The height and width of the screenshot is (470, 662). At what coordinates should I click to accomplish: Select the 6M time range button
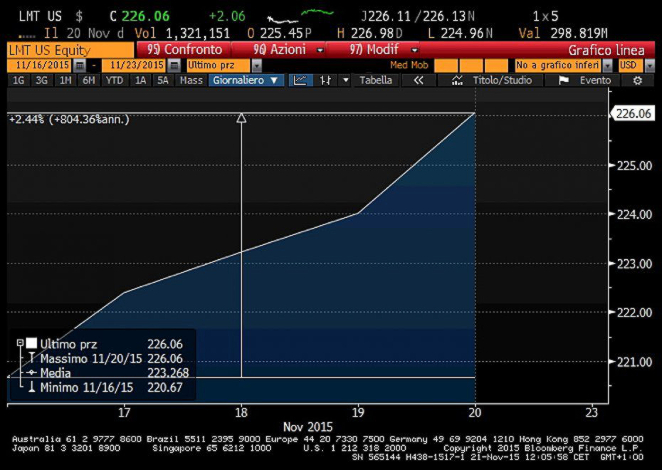pos(90,80)
